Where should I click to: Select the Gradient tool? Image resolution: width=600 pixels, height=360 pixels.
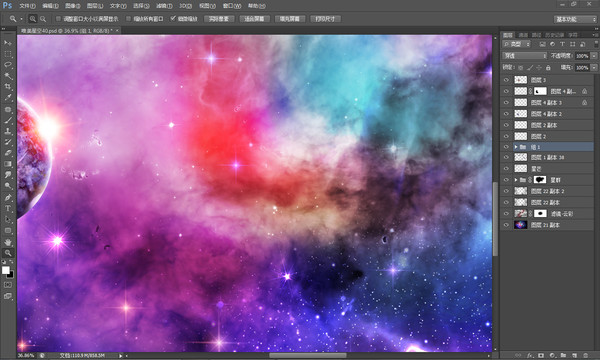(8, 164)
